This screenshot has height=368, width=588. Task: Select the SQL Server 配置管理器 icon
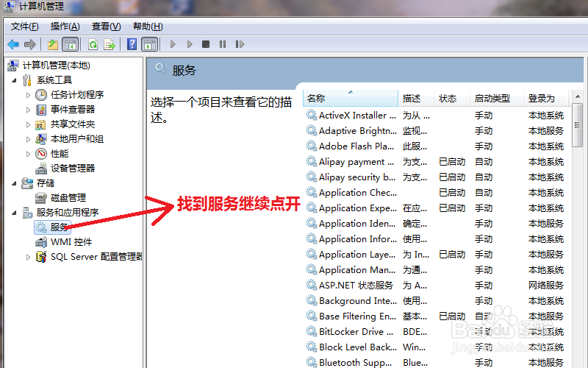41,257
